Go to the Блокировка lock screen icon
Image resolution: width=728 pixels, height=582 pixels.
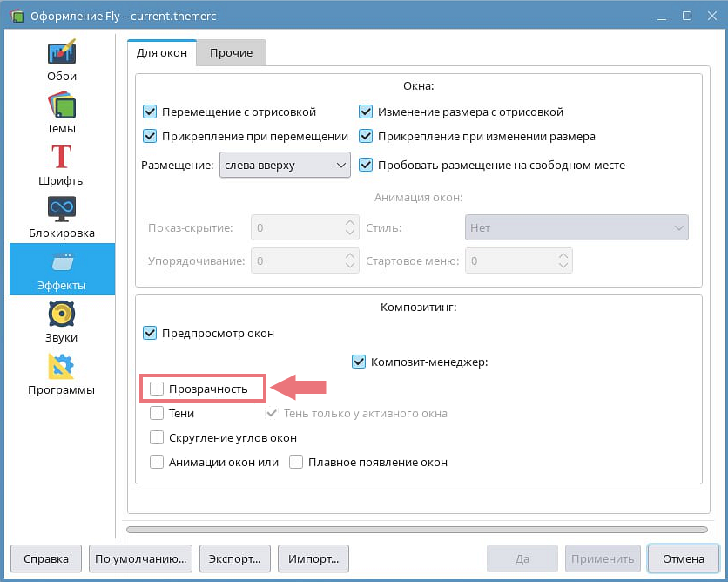coord(62,211)
